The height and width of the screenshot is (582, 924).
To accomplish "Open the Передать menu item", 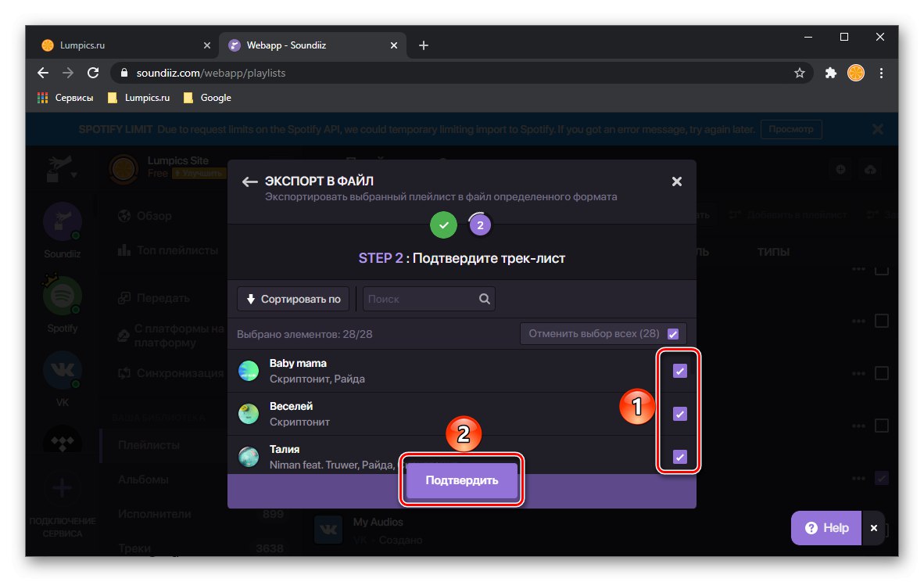I will (153, 298).
